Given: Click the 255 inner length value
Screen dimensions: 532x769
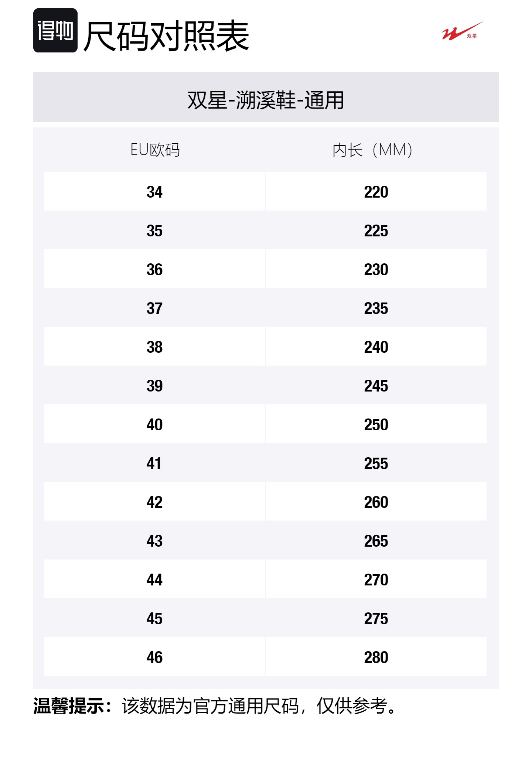Looking at the screenshot, I should 376,463.
